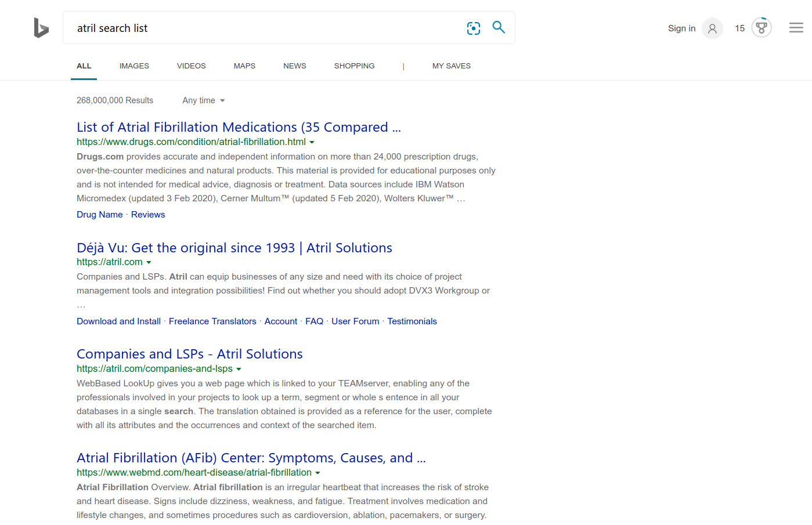Click the Reviews sublink
Viewport: 812px width, 525px height.
point(148,215)
